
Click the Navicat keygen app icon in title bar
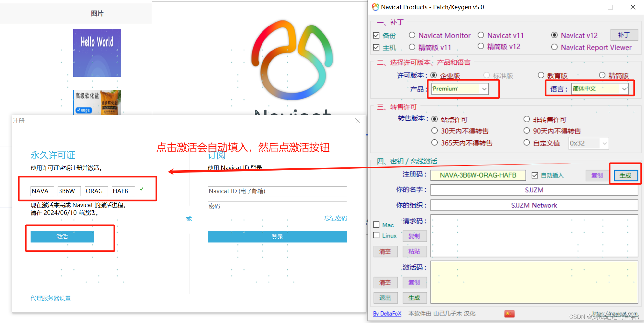pyautogui.click(x=376, y=7)
